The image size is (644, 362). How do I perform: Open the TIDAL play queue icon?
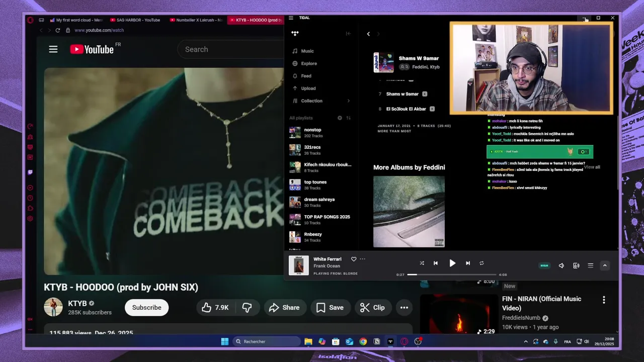591,265
